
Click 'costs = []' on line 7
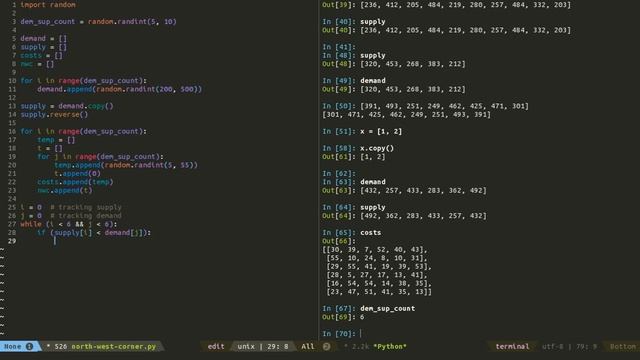click(x=41, y=56)
